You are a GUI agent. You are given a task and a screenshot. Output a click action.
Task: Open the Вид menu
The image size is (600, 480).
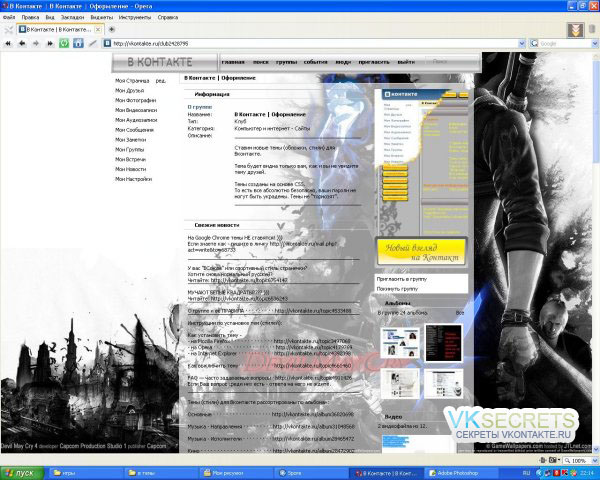click(x=50, y=17)
